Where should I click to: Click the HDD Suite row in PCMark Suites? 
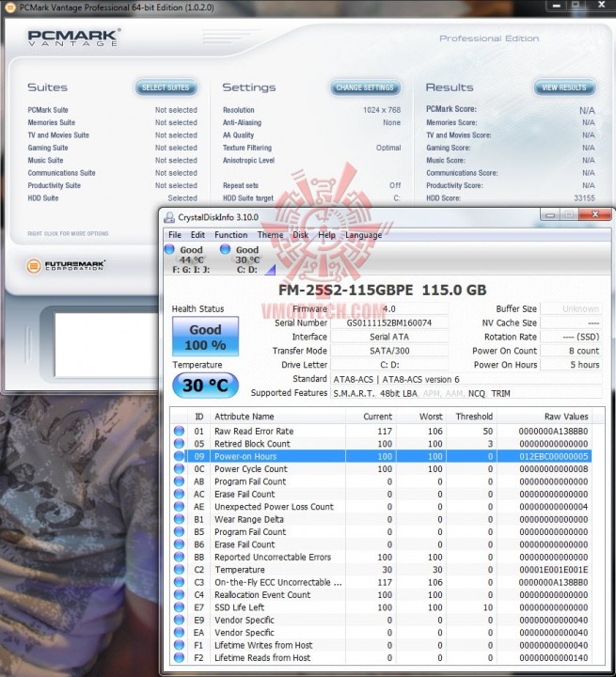coord(112,198)
